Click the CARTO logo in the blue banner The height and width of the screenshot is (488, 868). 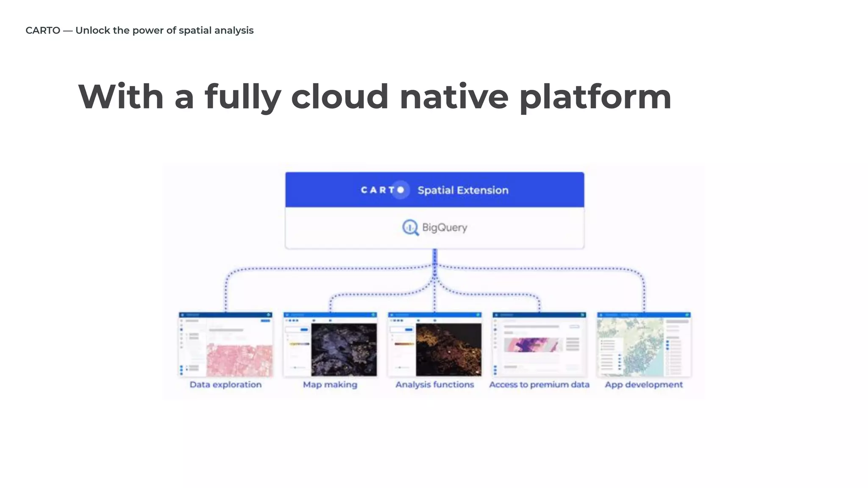(384, 190)
